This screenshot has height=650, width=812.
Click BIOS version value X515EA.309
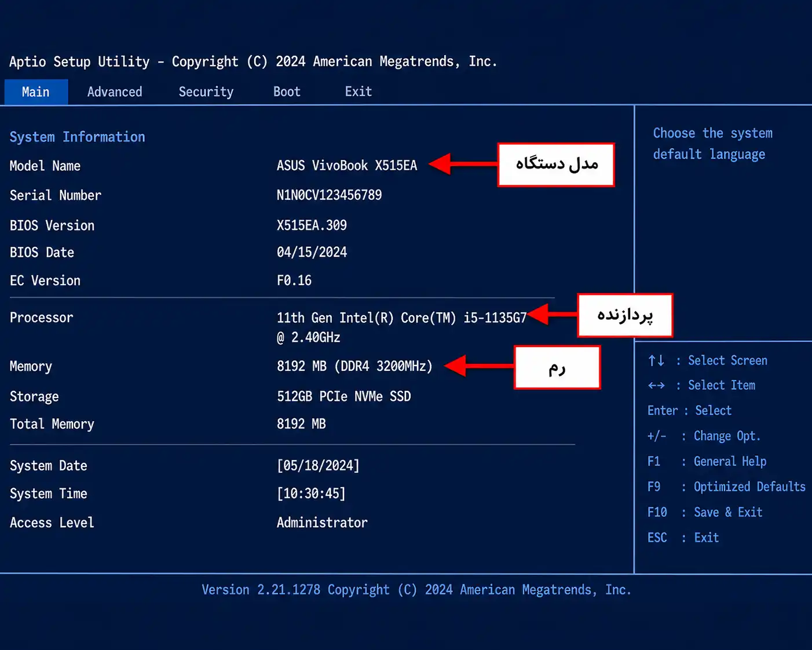[312, 225]
